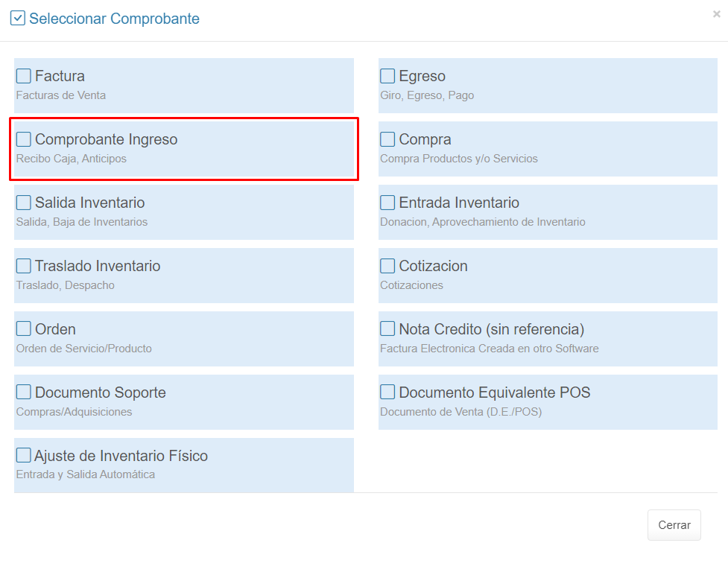Click 'Recibo Caja, Anticipos' description
This screenshot has width=728, height=575.
72,159
